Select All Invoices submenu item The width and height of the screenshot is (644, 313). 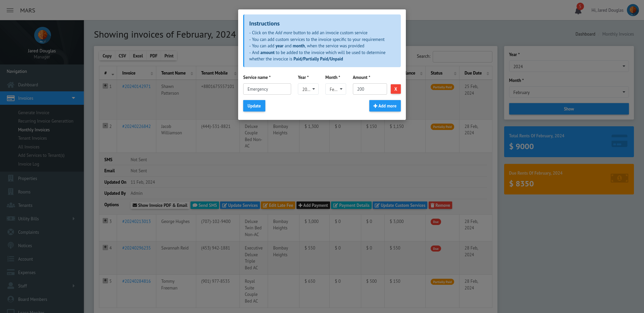[x=29, y=147]
